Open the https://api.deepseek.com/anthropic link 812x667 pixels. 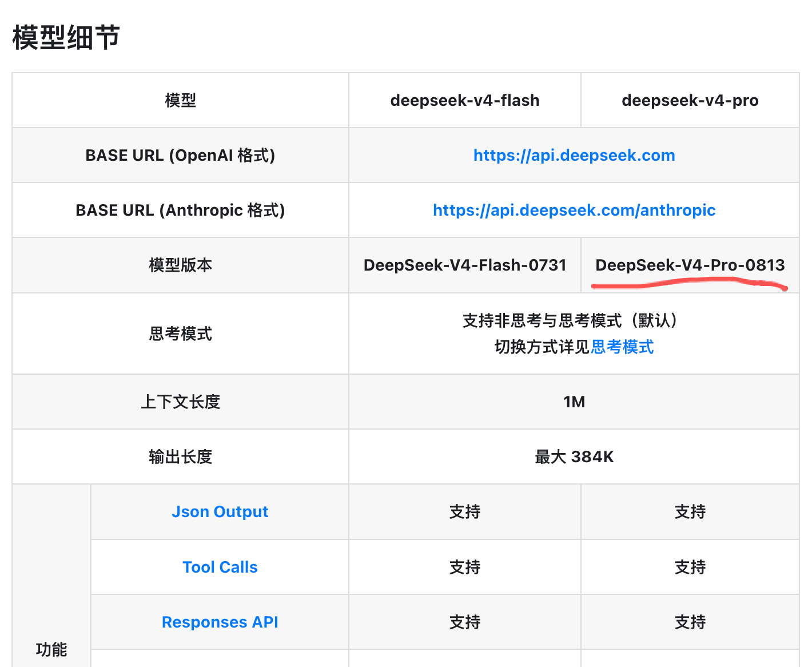tap(574, 211)
